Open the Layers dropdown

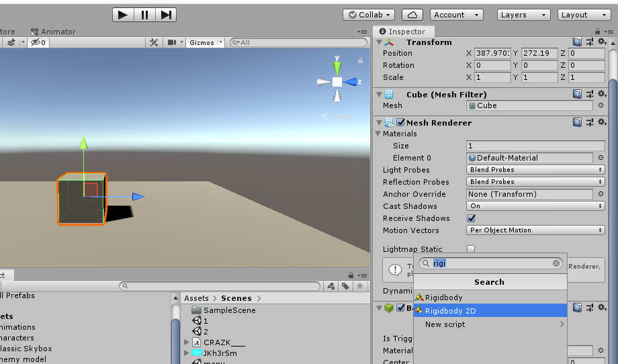524,15
